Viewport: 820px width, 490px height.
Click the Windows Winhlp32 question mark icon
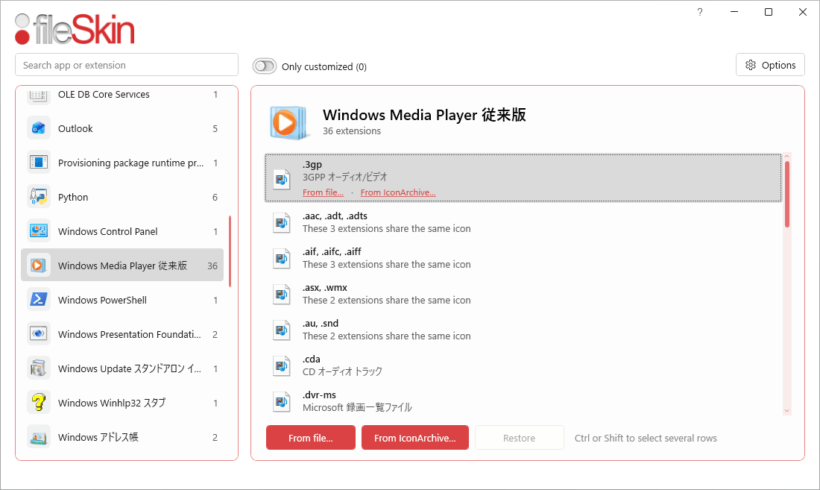[38, 402]
